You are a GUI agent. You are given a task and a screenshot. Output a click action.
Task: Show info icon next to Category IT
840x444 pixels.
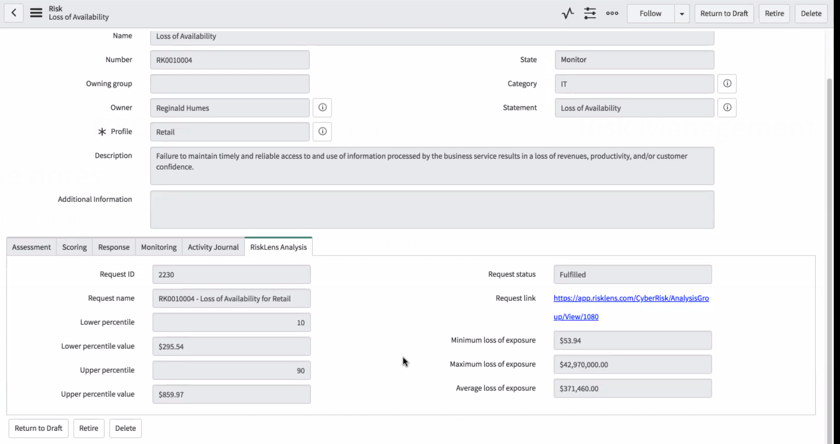pyautogui.click(x=727, y=84)
